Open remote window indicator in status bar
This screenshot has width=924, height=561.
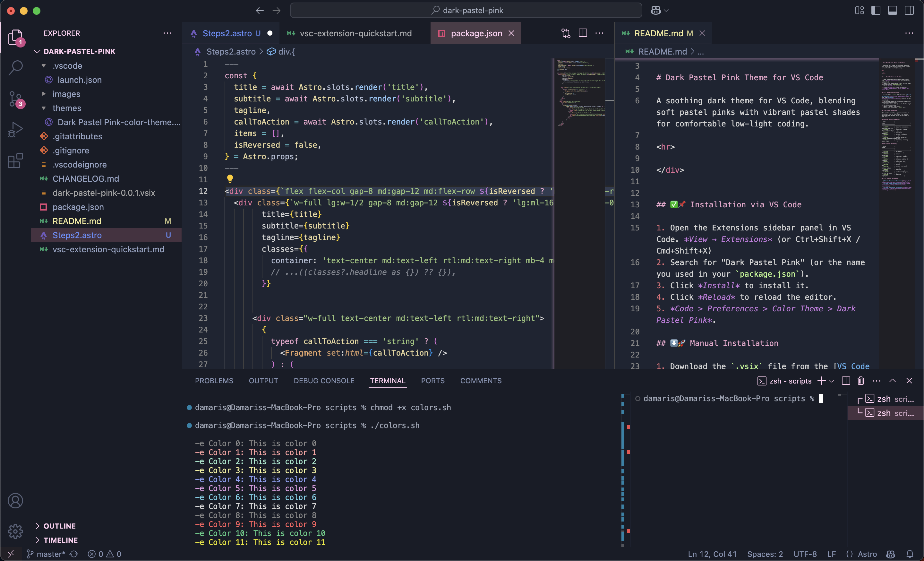point(11,554)
